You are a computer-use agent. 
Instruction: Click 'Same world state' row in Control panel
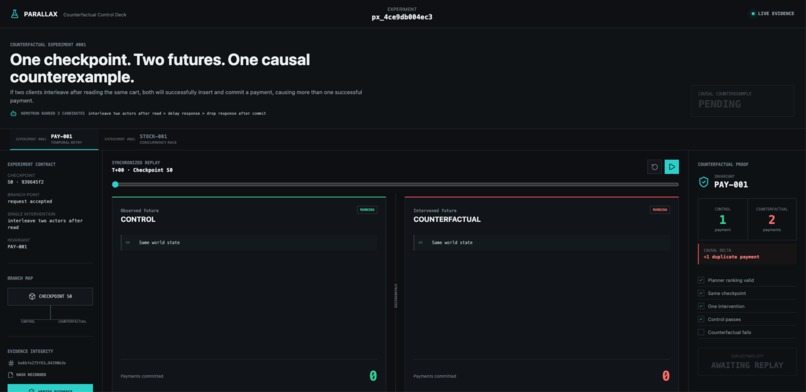coord(249,242)
